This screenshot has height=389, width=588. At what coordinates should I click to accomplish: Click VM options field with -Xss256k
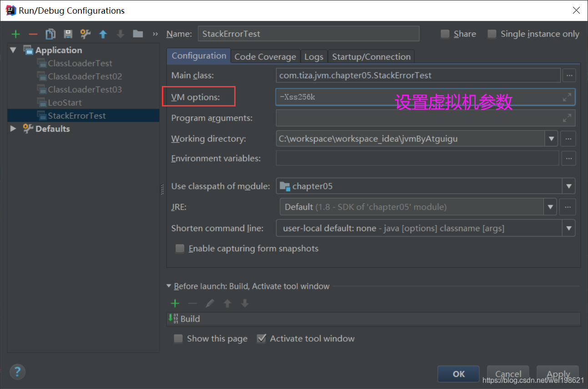(x=425, y=97)
